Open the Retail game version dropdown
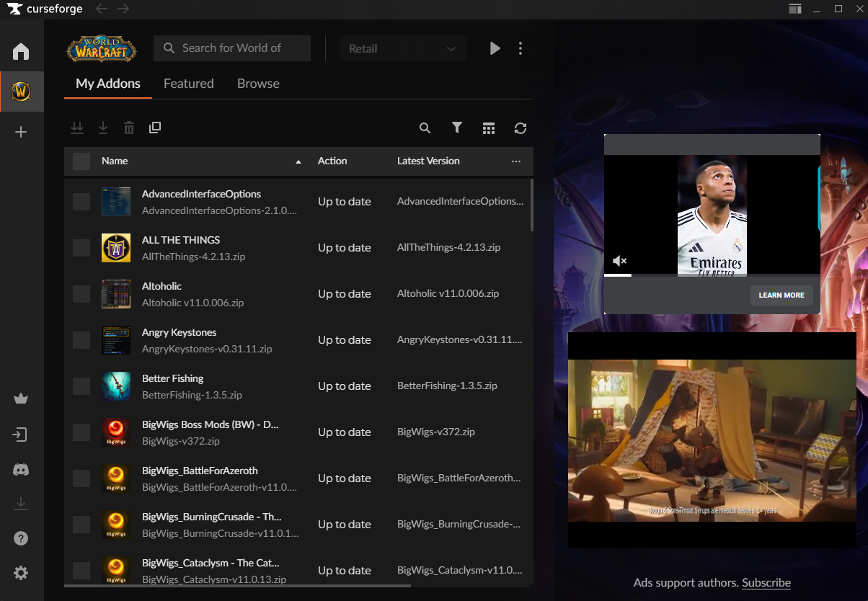Image resolution: width=868 pixels, height=601 pixels. pos(404,48)
